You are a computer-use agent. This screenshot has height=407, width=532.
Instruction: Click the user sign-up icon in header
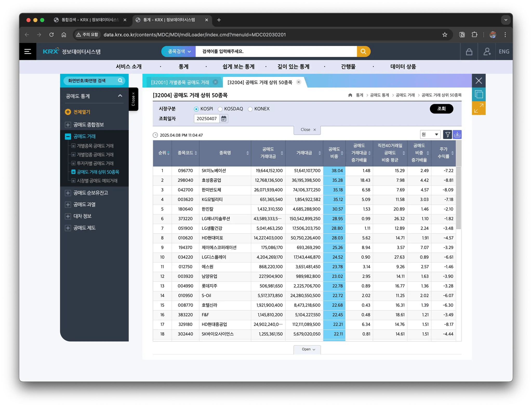pos(487,51)
